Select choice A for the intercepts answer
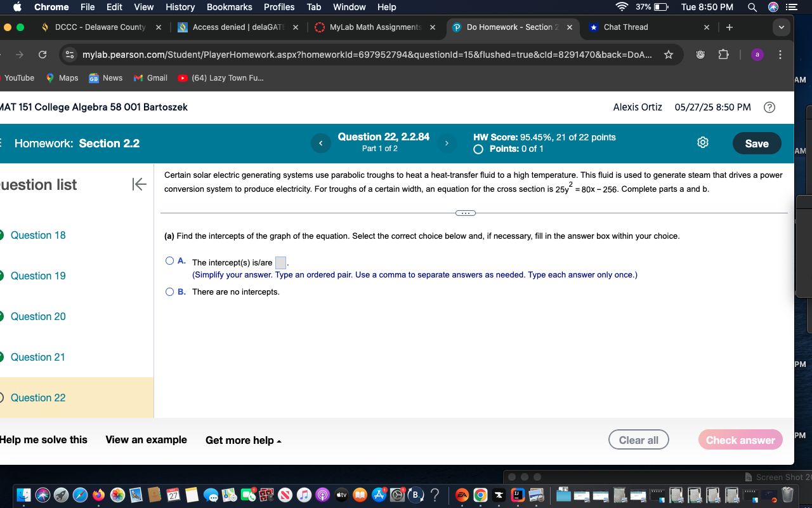The width and height of the screenshot is (812, 508). 169,260
